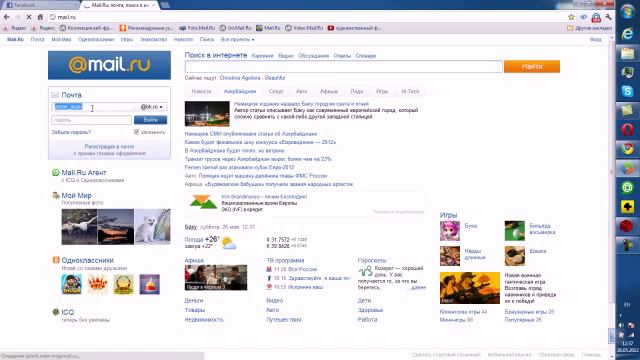Open the Словари search category link

tap(366, 56)
